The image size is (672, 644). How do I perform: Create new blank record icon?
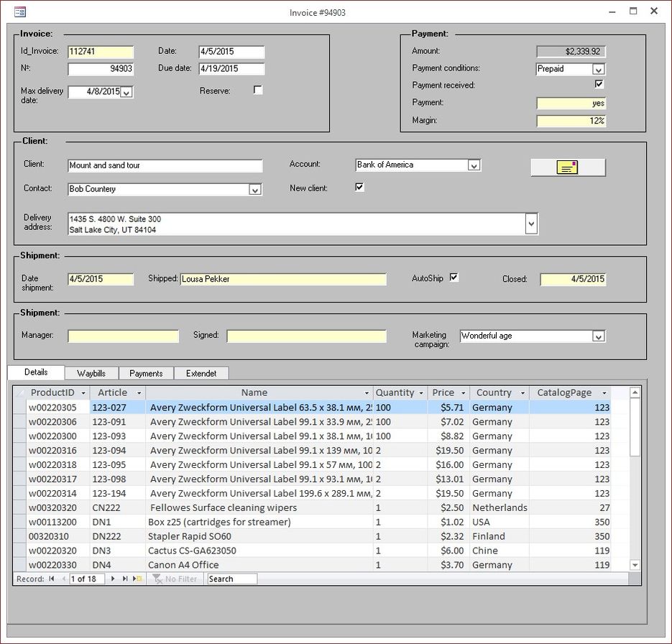(x=137, y=579)
